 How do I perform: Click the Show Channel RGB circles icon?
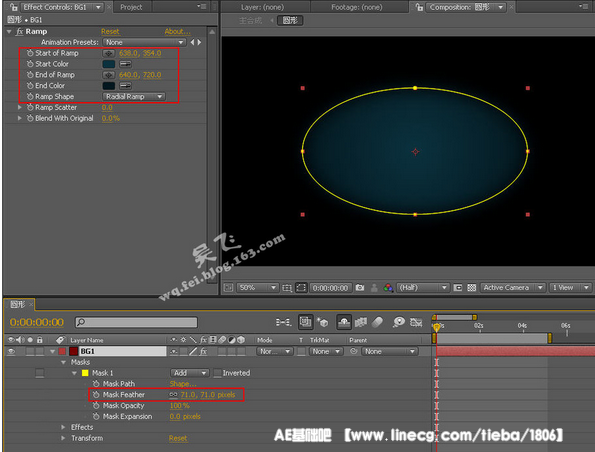(388, 288)
